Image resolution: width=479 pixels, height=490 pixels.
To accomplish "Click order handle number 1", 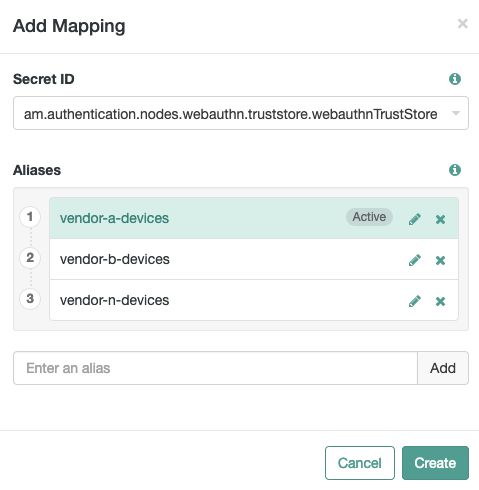I will click(x=30, y=217).
